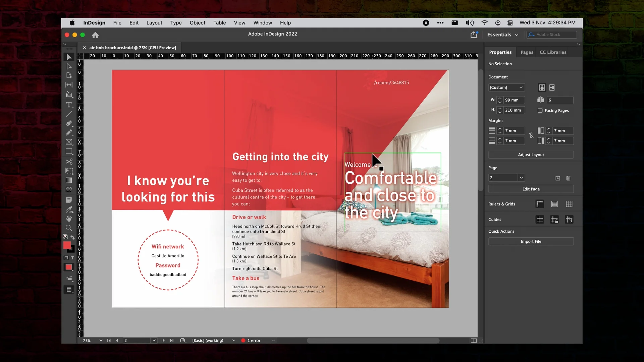Open the Object menu

pyautogui.click(x=197, y=23)
